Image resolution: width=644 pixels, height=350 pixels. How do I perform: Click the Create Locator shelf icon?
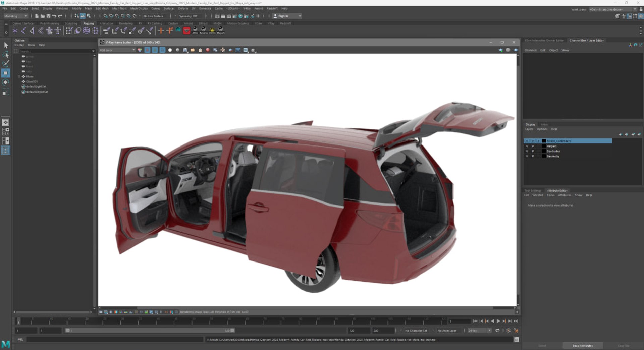point(15,31)
